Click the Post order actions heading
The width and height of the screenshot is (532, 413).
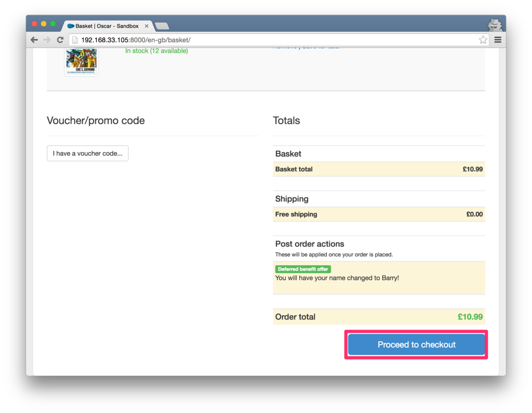coord(310,244)
